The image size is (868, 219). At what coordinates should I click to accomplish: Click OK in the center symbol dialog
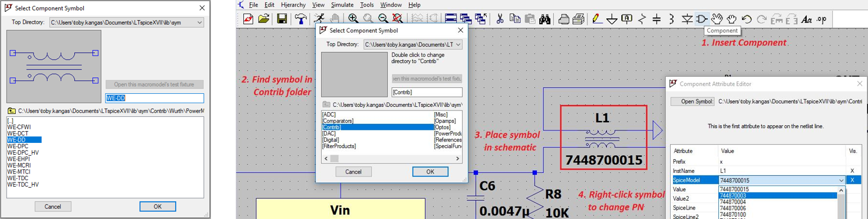(430, 172)
